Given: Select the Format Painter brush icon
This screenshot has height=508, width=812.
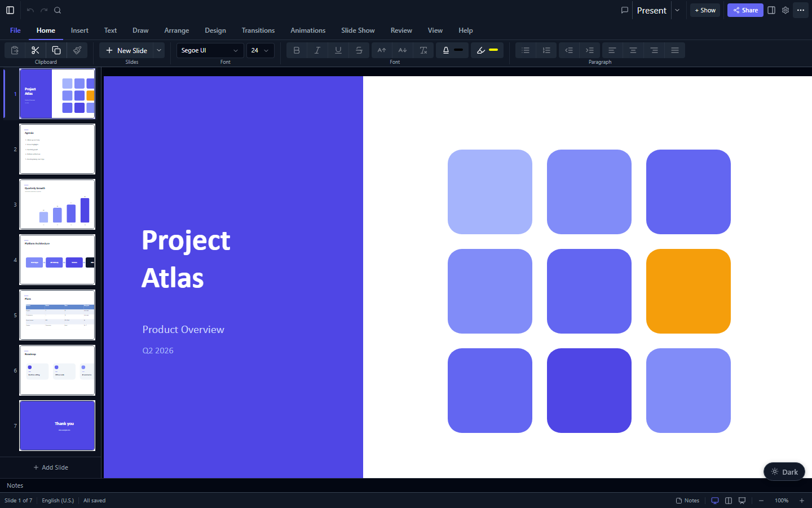Looking at the screenshot, I should (77, 50).
